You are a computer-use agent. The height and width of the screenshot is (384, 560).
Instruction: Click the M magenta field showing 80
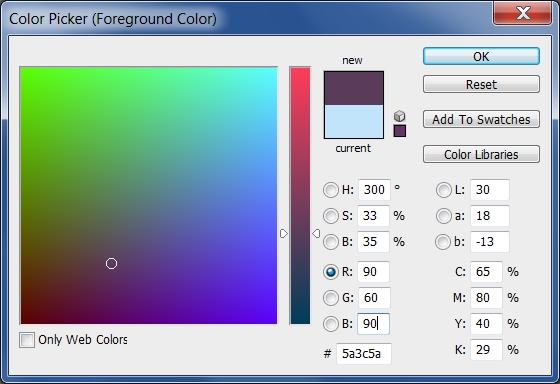(486, 298)
